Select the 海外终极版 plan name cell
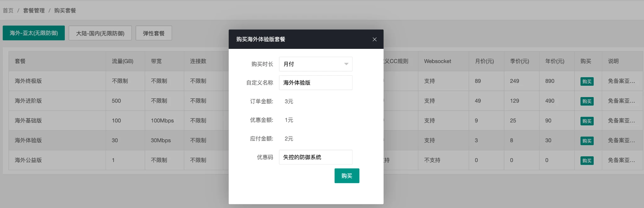Image resolution: width=644 pixels, height=208 pixels. point(28,81)
